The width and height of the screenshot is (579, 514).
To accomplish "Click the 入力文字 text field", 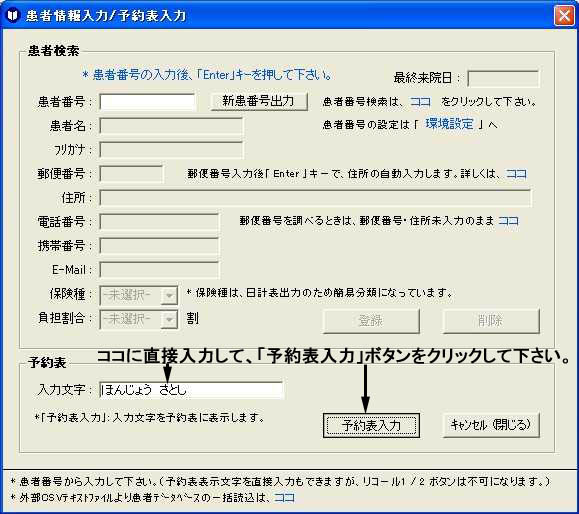I will pyautogui.click(x=191, y=390).
